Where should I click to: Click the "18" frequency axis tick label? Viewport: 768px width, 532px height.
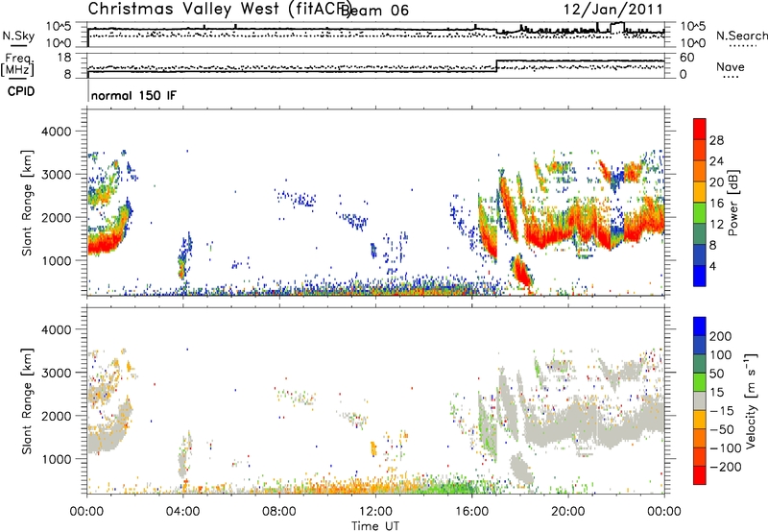[x=64, y=58]
